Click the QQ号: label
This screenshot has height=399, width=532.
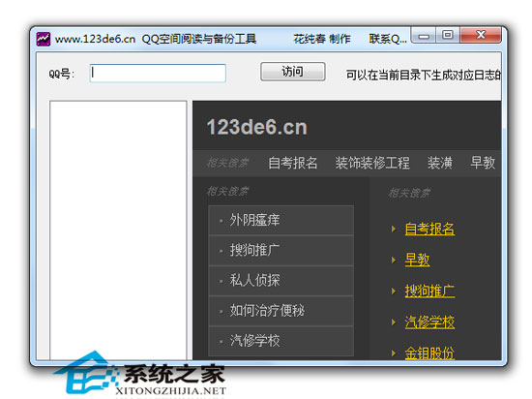click(61, 74)
